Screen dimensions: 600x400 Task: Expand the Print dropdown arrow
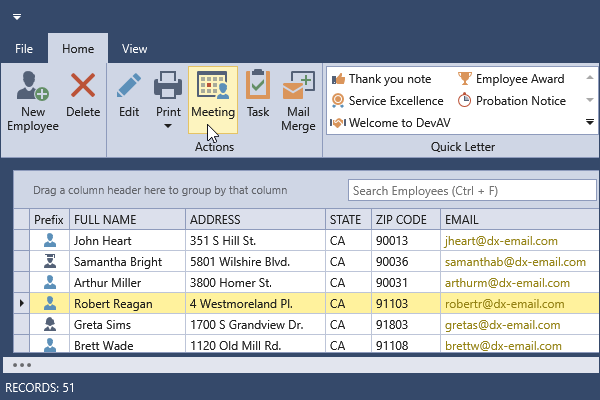pyautogui.click(x=167, y=127)
